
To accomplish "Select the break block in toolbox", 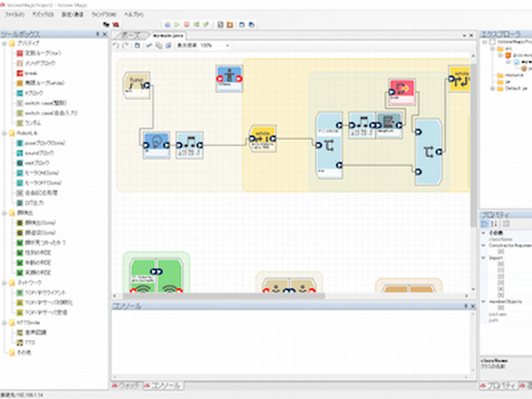I will tap(35, 74).
